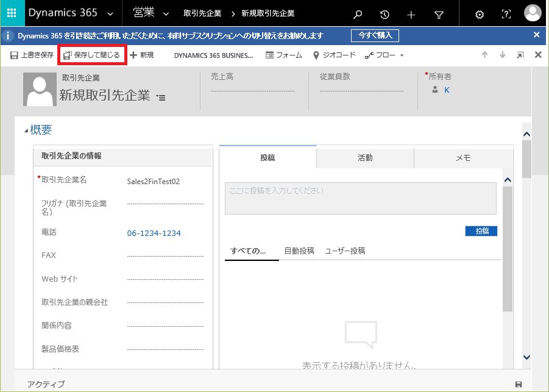Open the settings gear
The height and width of the screenshot is (392, 549).
point(480,15)
